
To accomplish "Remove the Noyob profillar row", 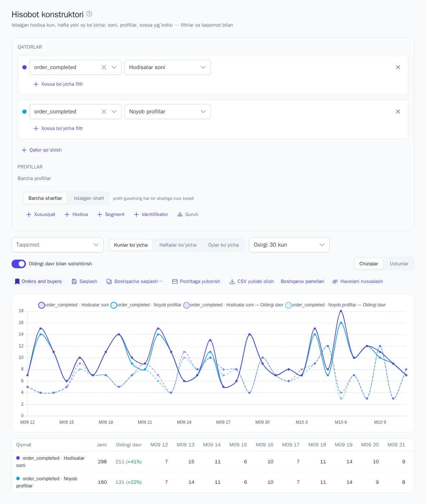I will click(398, 112).
